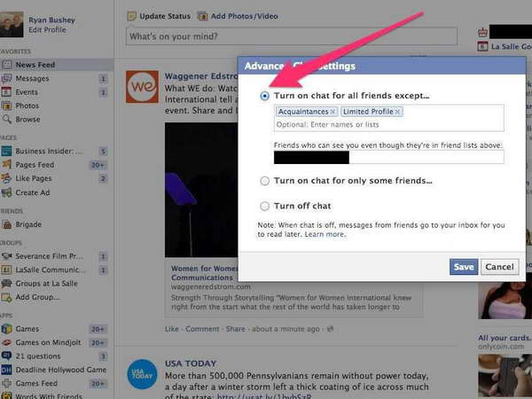Image resolution: width=532 pixels, height=399 pixels.
Task: Click the Add Photos/Video camera icon
Action: [x=202, y=16]
